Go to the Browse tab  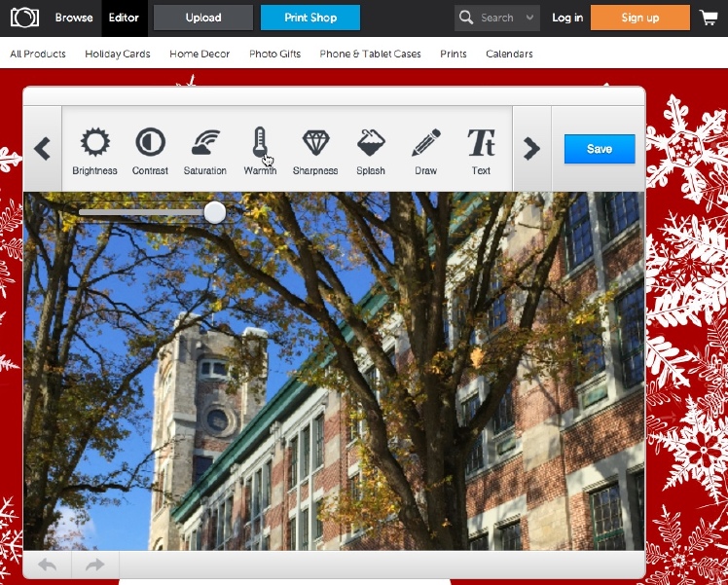74,18
